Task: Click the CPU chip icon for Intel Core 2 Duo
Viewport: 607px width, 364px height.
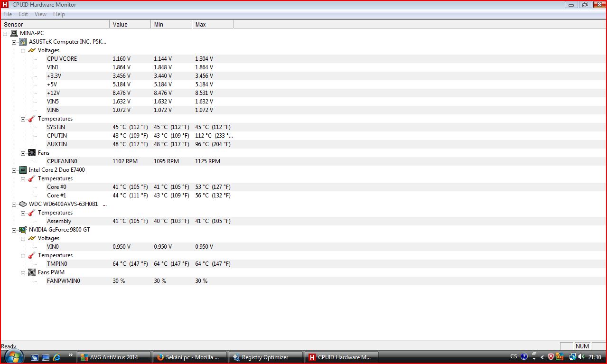Action: (23, 170)
